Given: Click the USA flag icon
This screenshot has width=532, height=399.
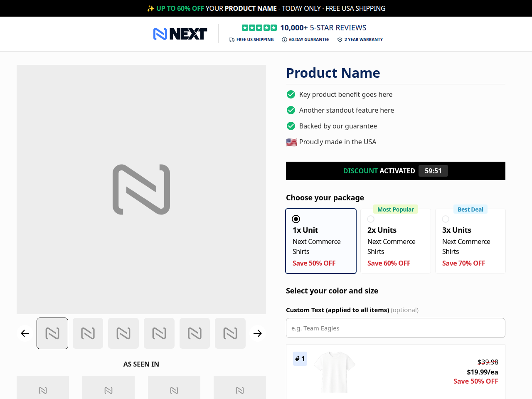Looking at the screenshot, I should coord(291,142).
